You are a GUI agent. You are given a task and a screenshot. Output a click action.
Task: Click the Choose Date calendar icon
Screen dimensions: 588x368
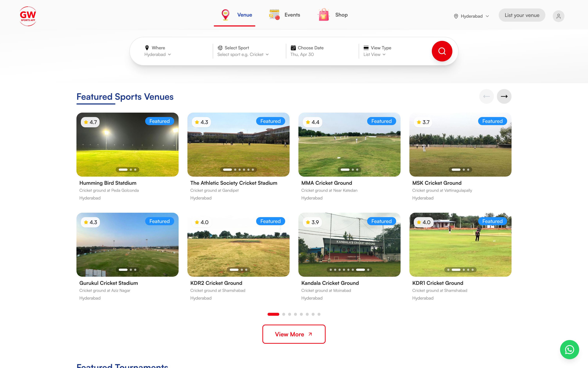point(293,48)
